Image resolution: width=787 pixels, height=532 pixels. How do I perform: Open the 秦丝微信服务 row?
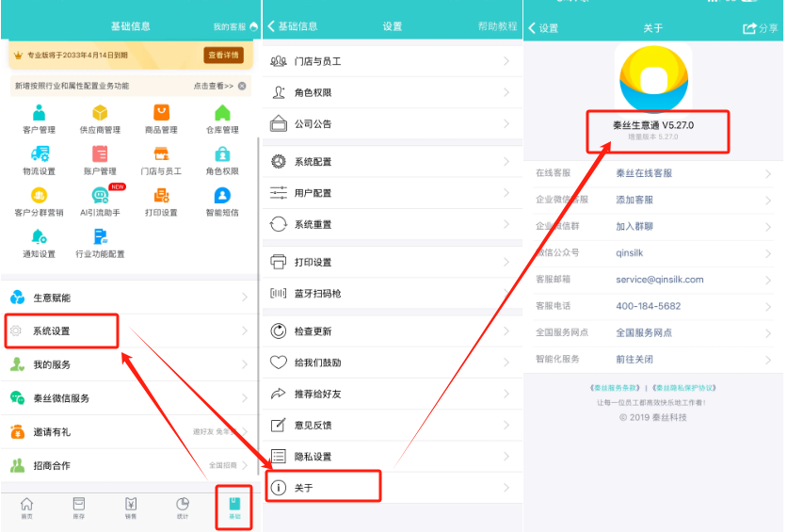131,398
